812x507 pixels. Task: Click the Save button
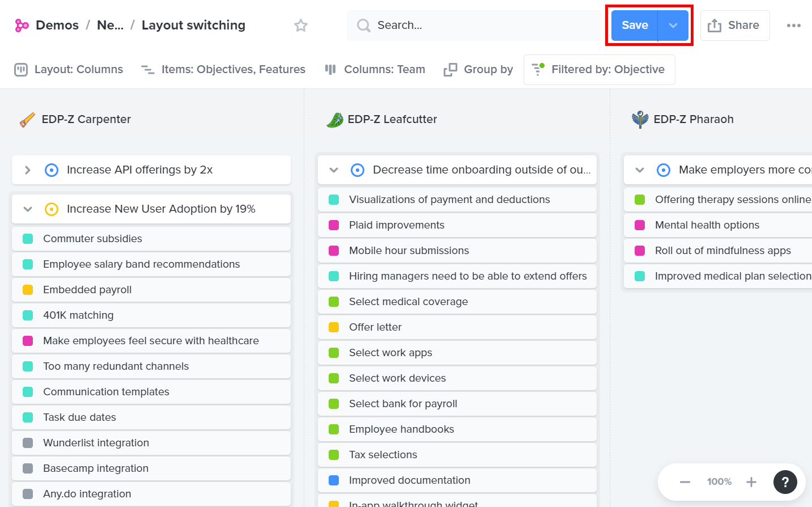click(635, 25)
